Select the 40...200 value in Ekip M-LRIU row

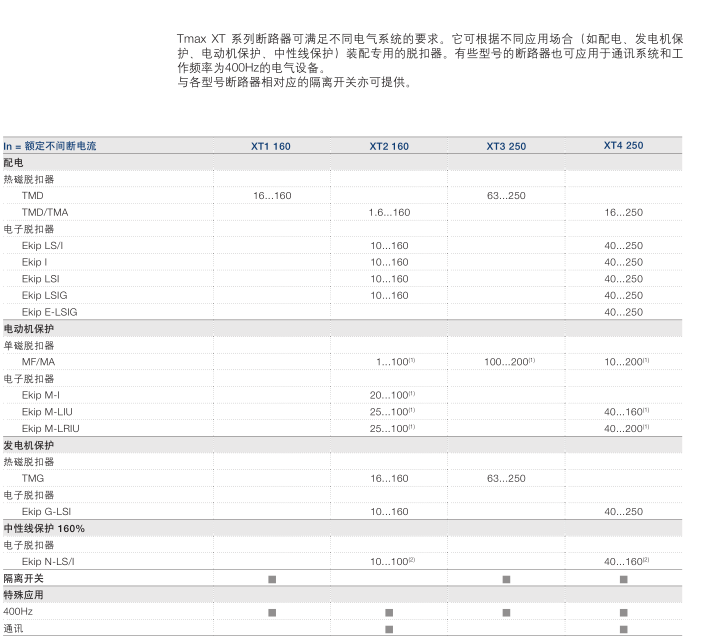coord(627,428)
